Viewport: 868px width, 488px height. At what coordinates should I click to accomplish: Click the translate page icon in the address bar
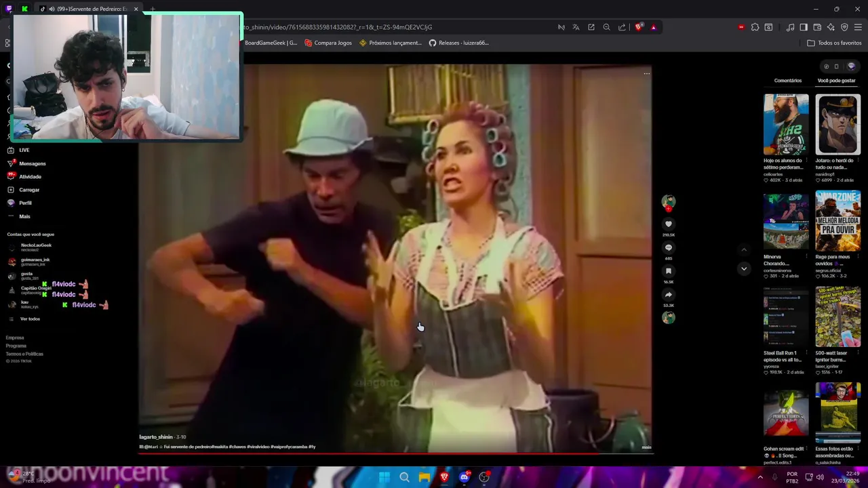click(576, 27)
